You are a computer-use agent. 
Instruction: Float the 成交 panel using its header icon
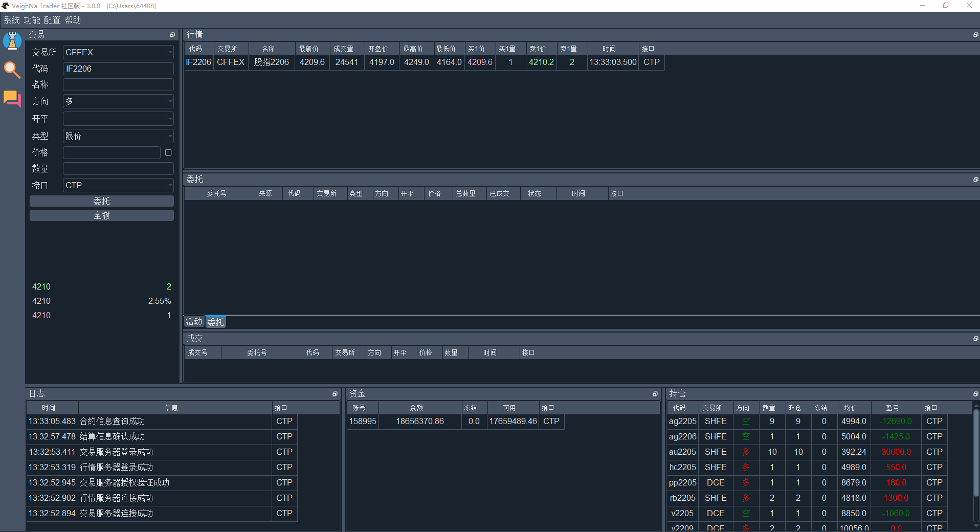coord(975,339)
